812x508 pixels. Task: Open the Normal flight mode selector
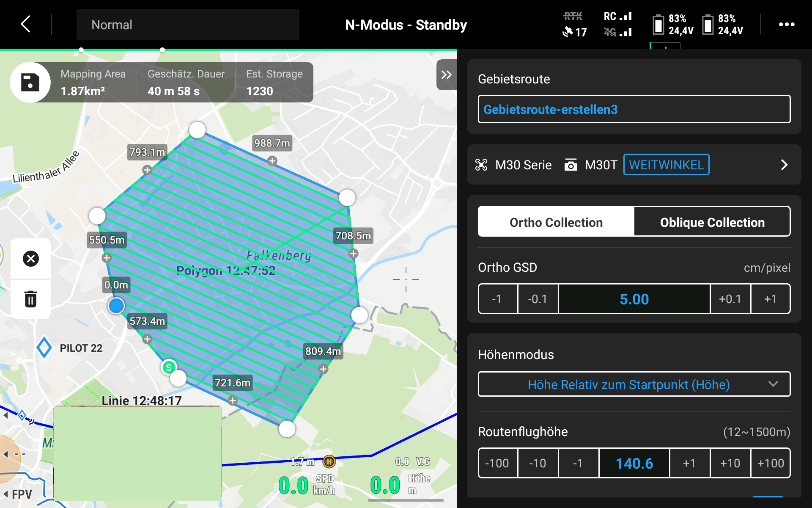point(188,25)
